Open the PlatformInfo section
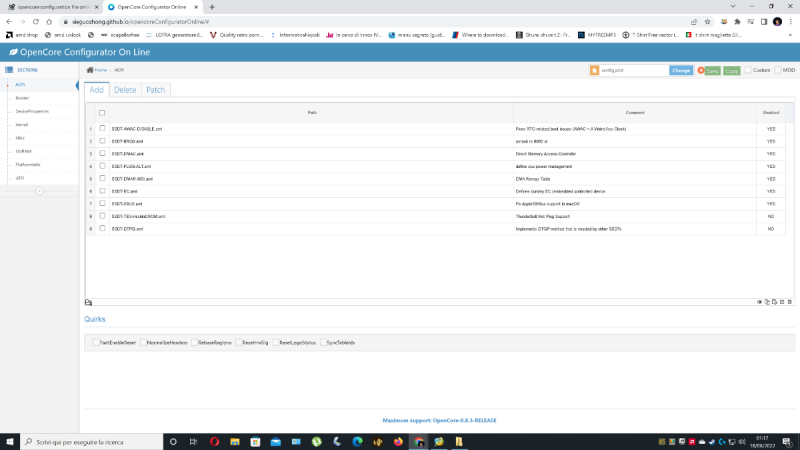The height and width of the screenshot is (450, 800). tap(28, 164)
